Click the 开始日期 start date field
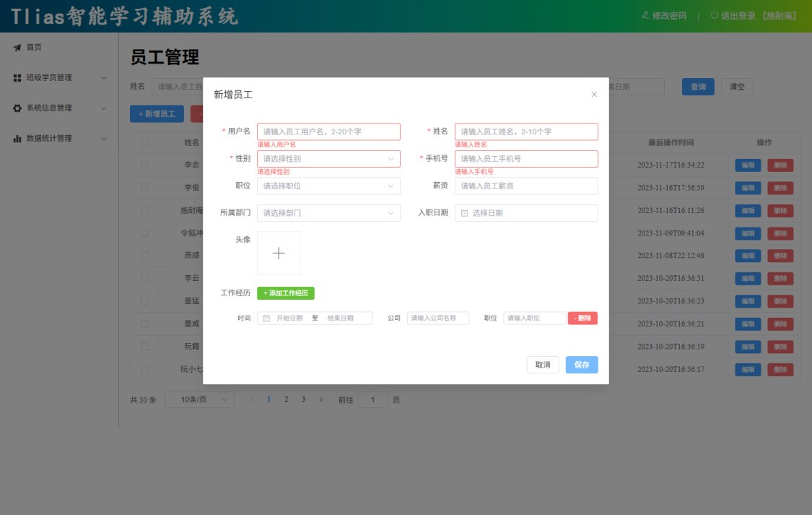This screenshot has height=515, width=812. 289,318
